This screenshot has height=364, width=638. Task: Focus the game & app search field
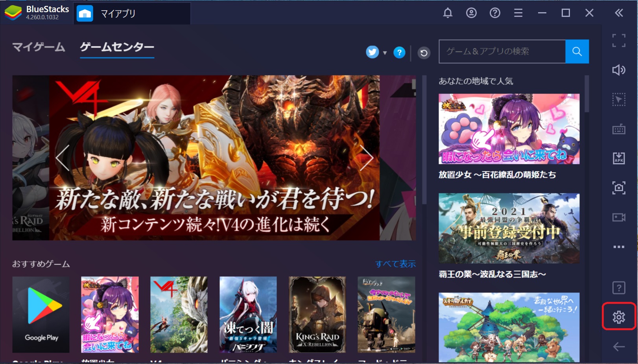coord(502,51)
